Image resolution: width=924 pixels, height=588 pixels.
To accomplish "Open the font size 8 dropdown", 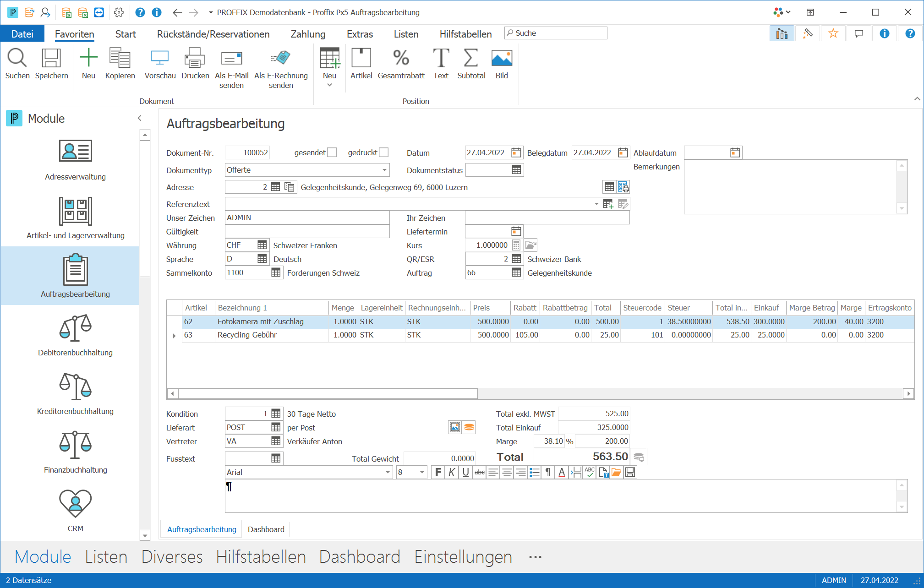I will pos(422,472).
